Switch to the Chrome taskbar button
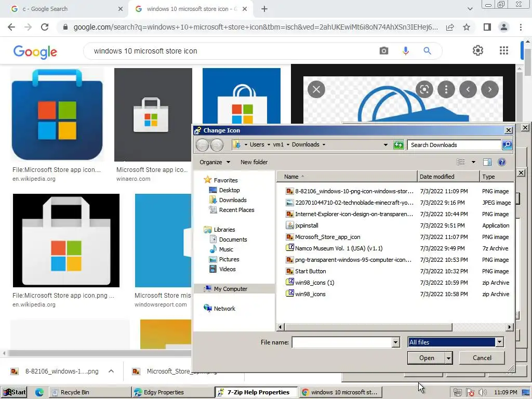The width and height of the screenshot is (532, 399). pyautogui.click(x=340, y=392)
